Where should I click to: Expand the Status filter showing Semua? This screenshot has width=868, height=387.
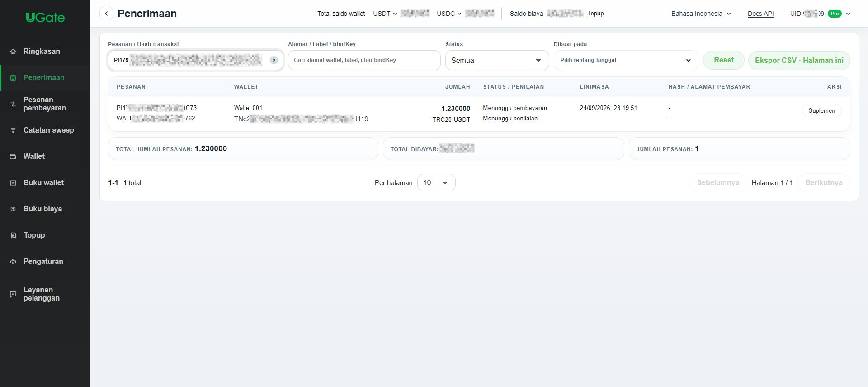tap(497, 60)
